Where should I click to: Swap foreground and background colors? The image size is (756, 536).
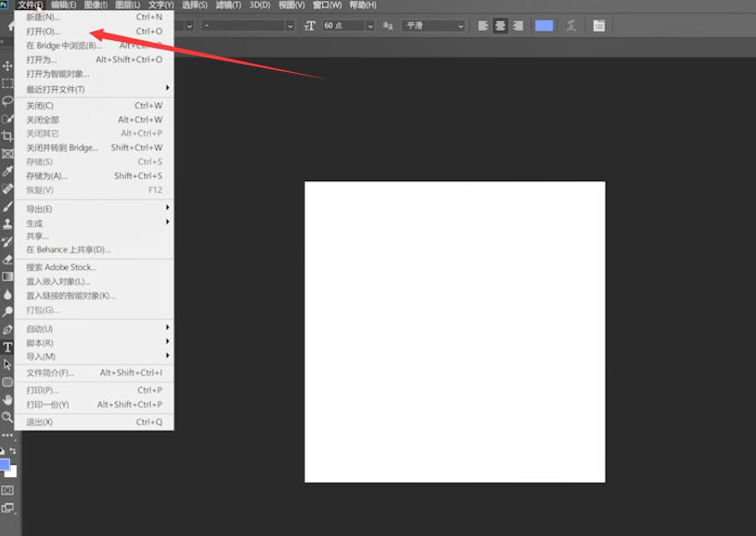(13, 451)
